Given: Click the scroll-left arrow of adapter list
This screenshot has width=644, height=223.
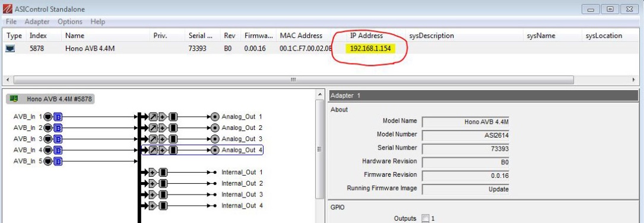Looking at the screenshot, I should [x=7, y=79].
